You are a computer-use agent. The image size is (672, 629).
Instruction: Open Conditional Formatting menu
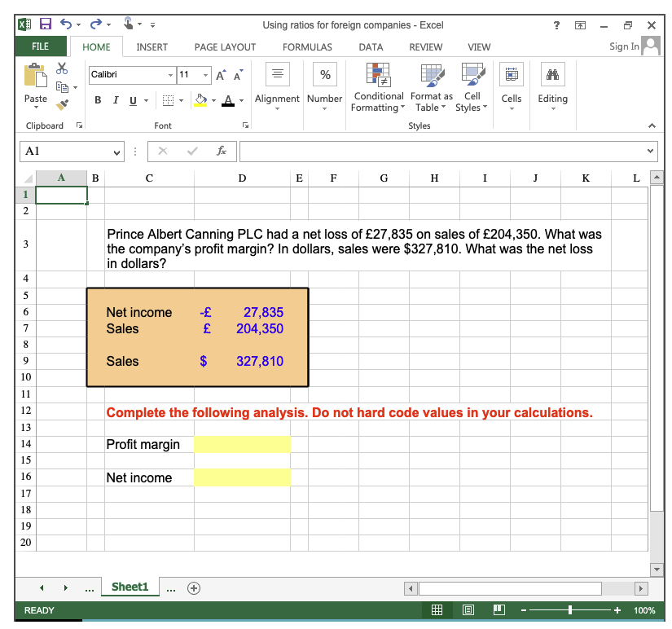click(x=378, y=88)
